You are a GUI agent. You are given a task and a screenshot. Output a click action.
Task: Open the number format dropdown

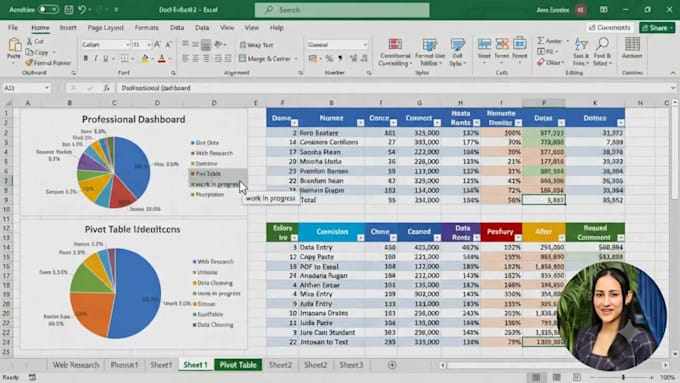(x=365, y=45)
